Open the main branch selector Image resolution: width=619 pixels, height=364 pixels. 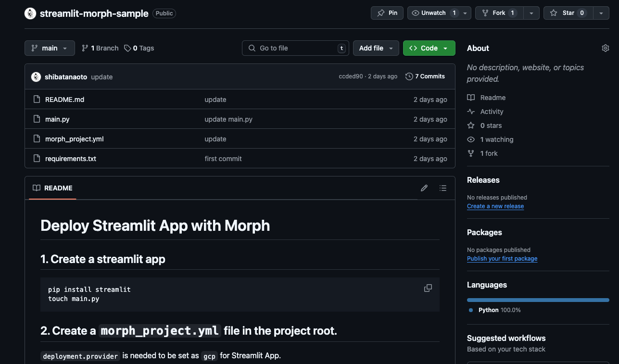50,48
